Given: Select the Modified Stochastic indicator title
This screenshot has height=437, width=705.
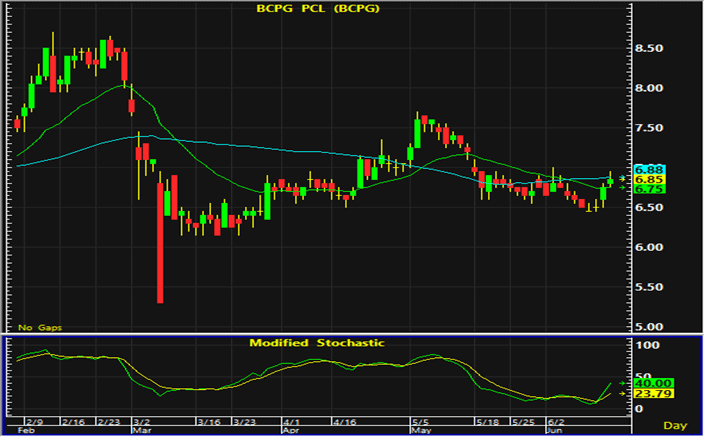Looking at the screenshot, I should pyautogui.click(x=317, y=343).
